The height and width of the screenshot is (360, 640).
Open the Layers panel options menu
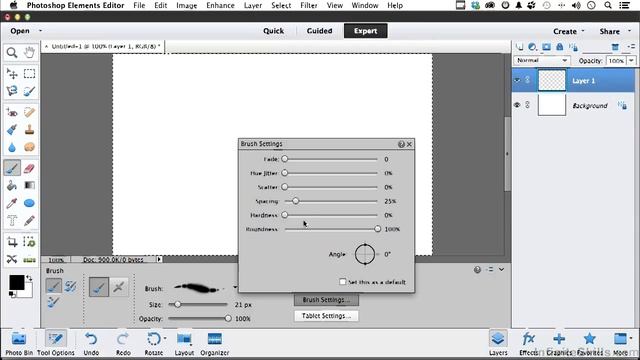(x=631, y=47)
